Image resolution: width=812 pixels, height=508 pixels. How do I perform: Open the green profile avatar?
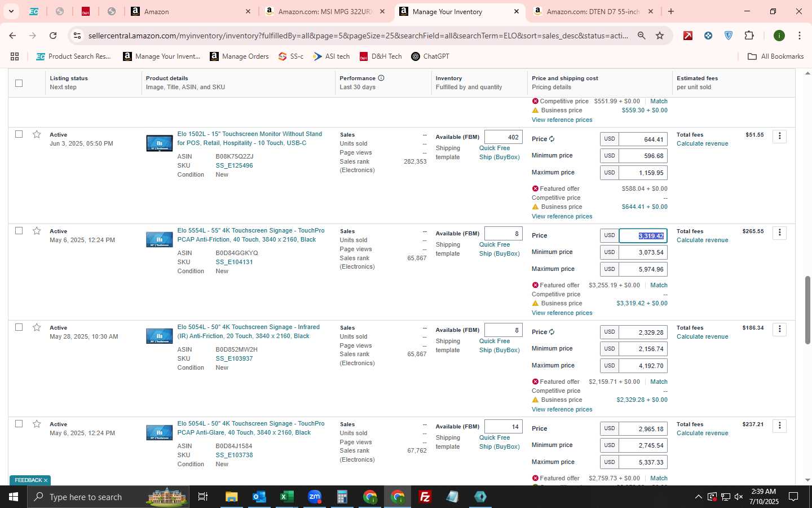tap(779, 36)
